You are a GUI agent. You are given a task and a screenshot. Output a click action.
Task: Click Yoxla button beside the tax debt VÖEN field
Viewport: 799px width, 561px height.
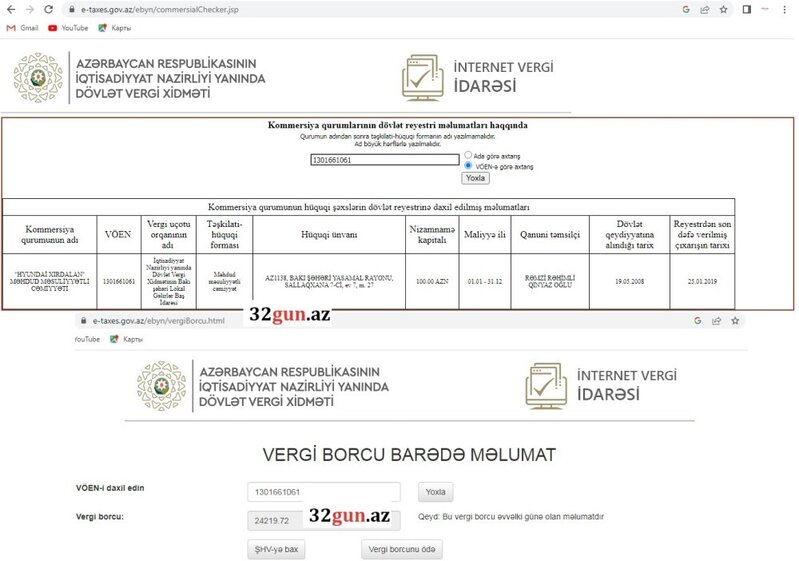click(435, 492)
